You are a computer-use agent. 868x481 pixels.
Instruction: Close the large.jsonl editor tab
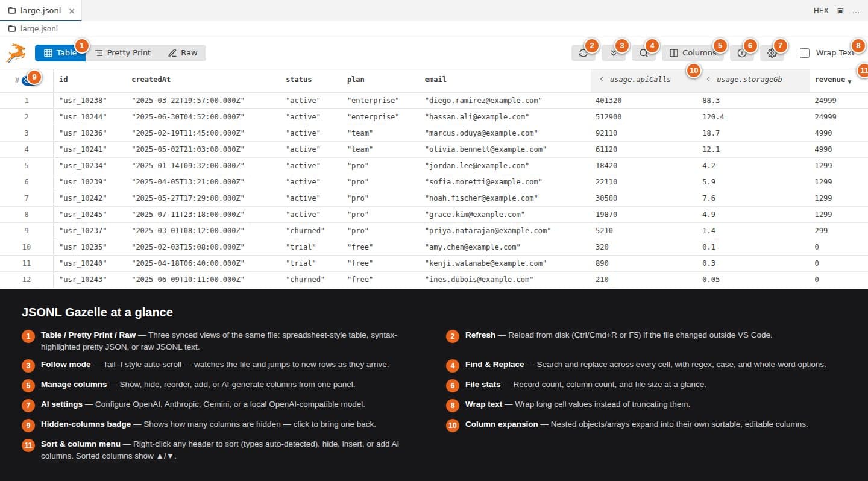(x=72, y=11)
